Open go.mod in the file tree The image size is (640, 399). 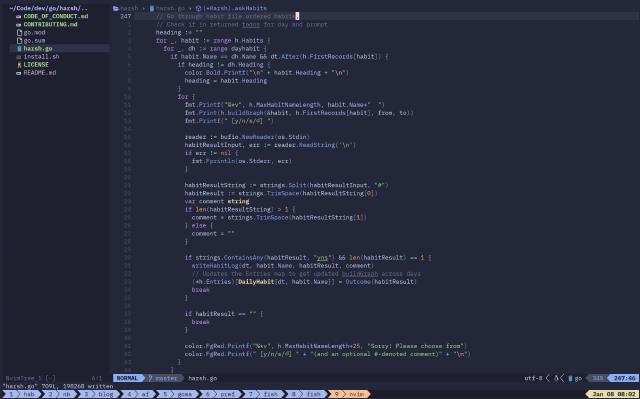(34, 32)
